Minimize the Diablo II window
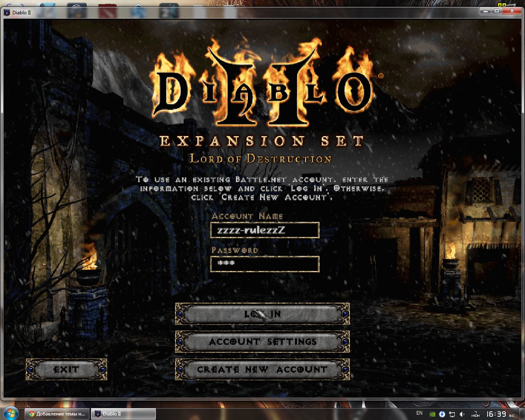The width and height of the screenshot is (525, 420). (486, 11)
